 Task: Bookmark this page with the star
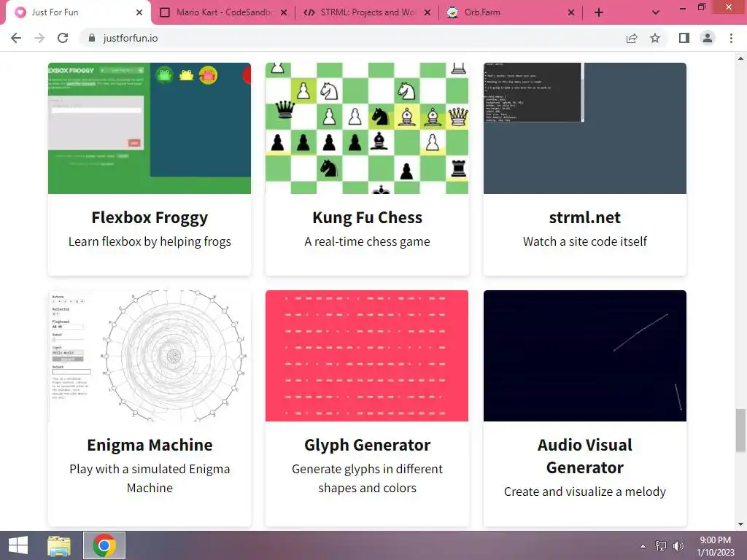(x=655, y=38)
